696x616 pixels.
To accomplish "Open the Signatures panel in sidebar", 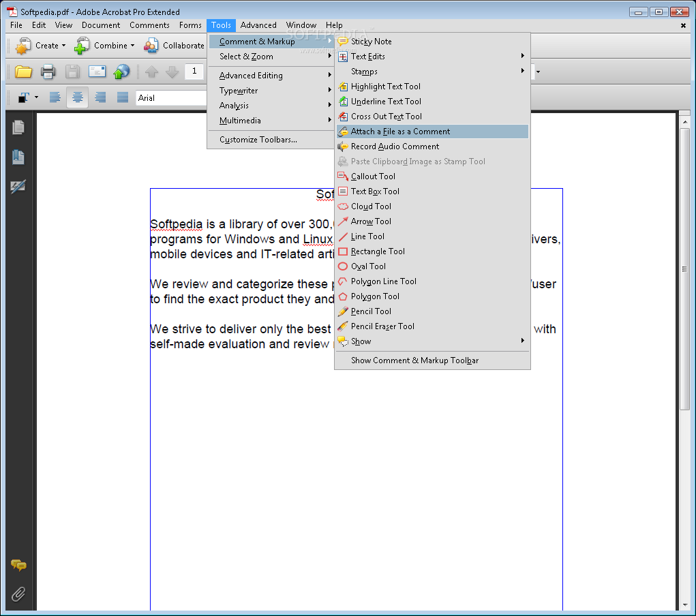I will [x=18, y=187].
